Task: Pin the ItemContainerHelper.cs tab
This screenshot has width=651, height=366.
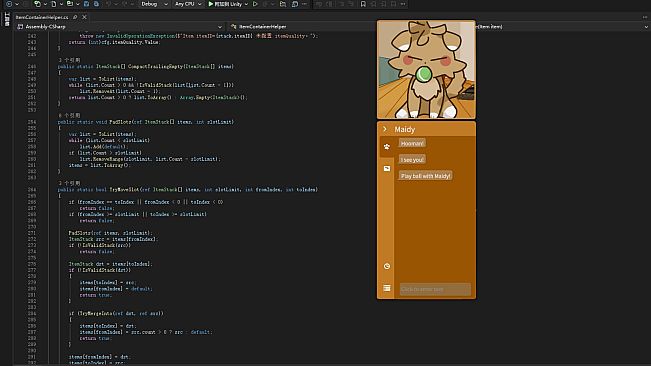Action: coord(75,17)
